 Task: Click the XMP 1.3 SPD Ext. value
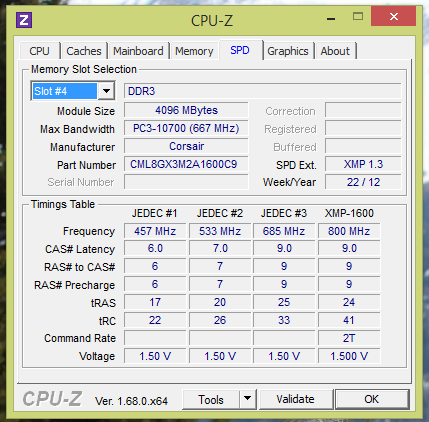pos(363,164)
